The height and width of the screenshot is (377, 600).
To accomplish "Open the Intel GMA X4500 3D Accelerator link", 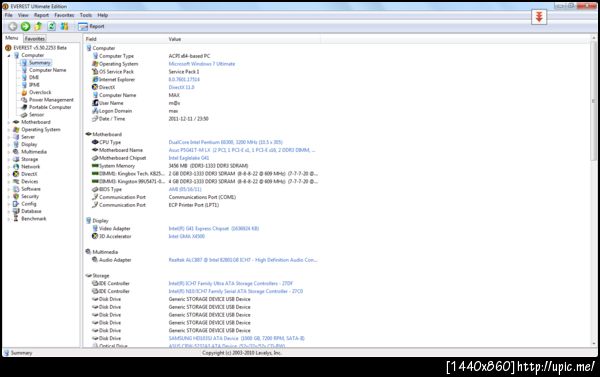I will 187,236.
